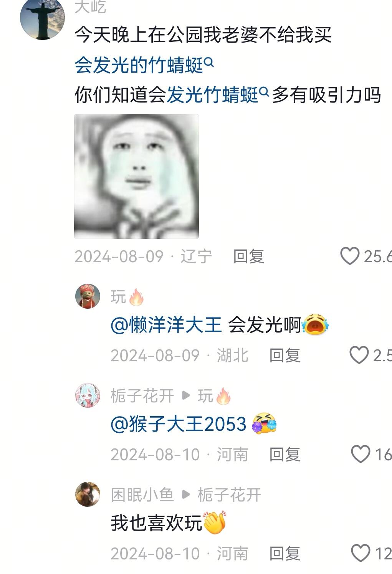Like the top comment with 25.6 likes
Screen dimensions: 392x574
[x=350, y=256]
